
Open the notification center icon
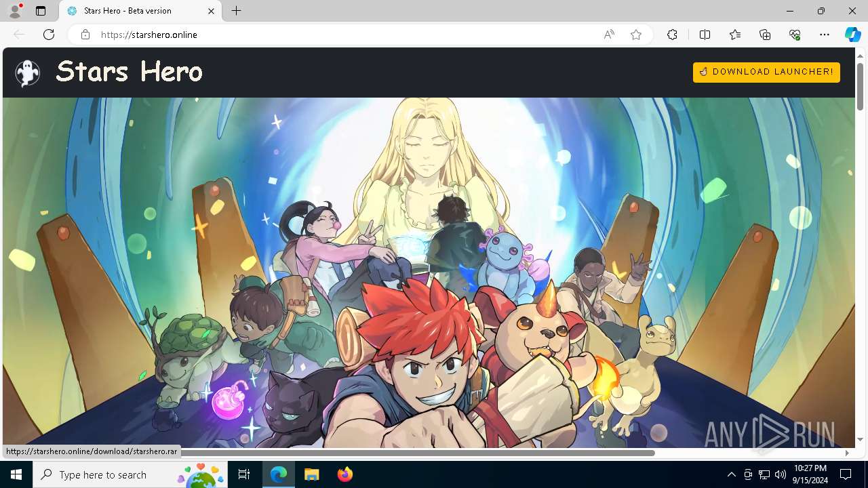point(846,474)
